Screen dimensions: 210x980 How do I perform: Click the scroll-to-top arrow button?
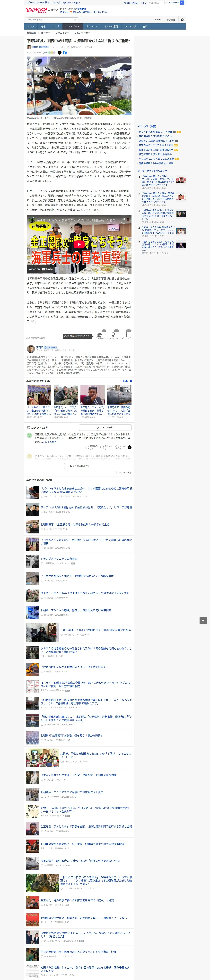coord(203,621)
